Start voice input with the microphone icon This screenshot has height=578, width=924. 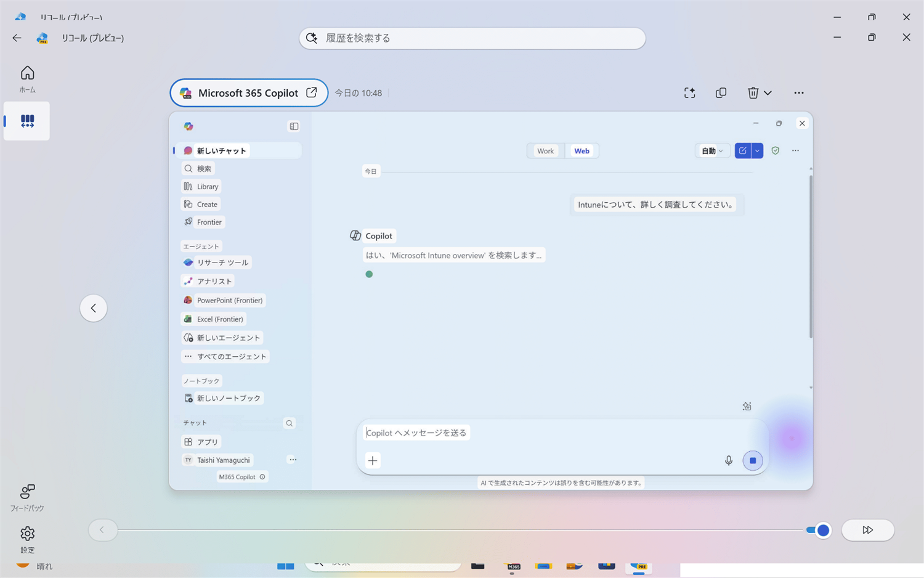(728, 460)
